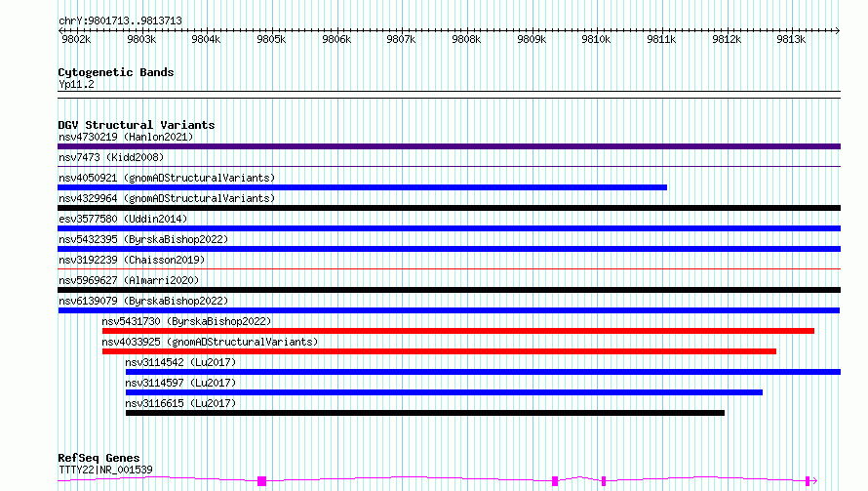Open nsv4050921 gnomAD variant label

(x=167, y=178)
